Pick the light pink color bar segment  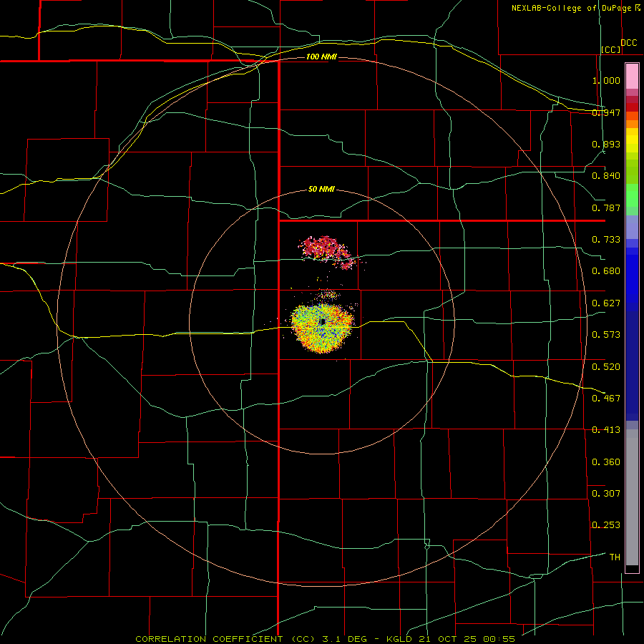tap(632, 77)
